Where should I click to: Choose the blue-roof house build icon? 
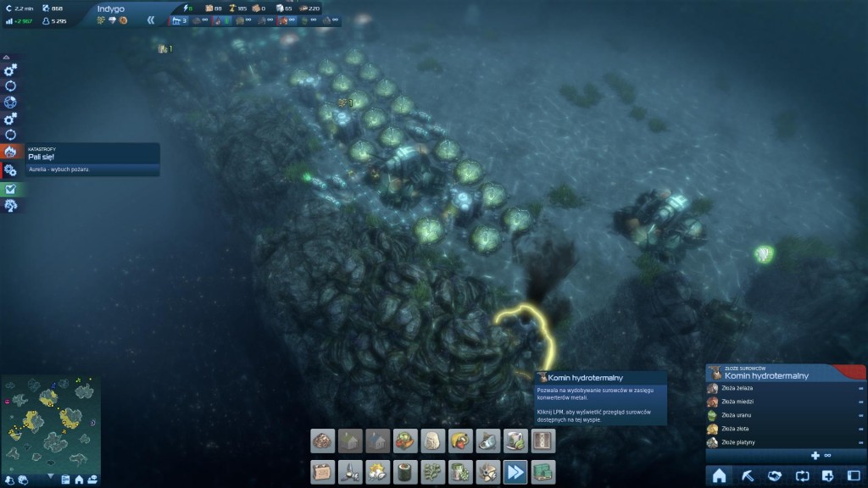pos(377,441)
